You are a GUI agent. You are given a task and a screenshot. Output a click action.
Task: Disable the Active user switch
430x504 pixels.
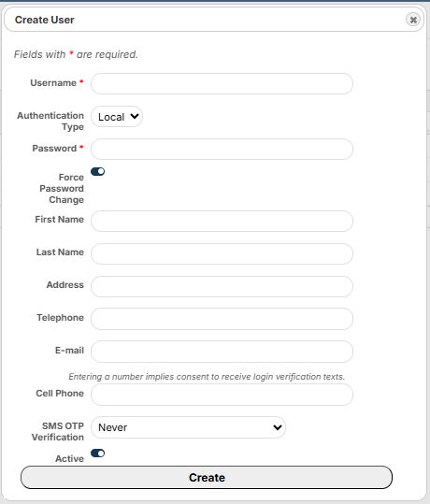tap(98, 454)
